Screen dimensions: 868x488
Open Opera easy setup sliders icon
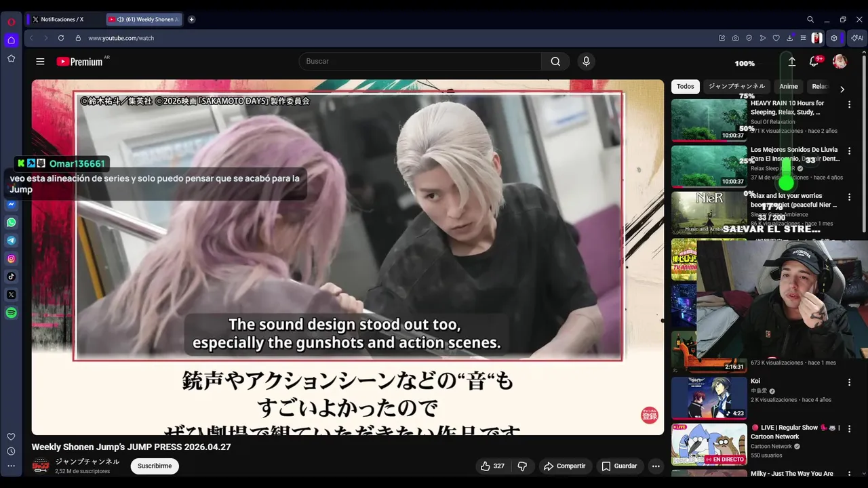(x=803, y=38)
